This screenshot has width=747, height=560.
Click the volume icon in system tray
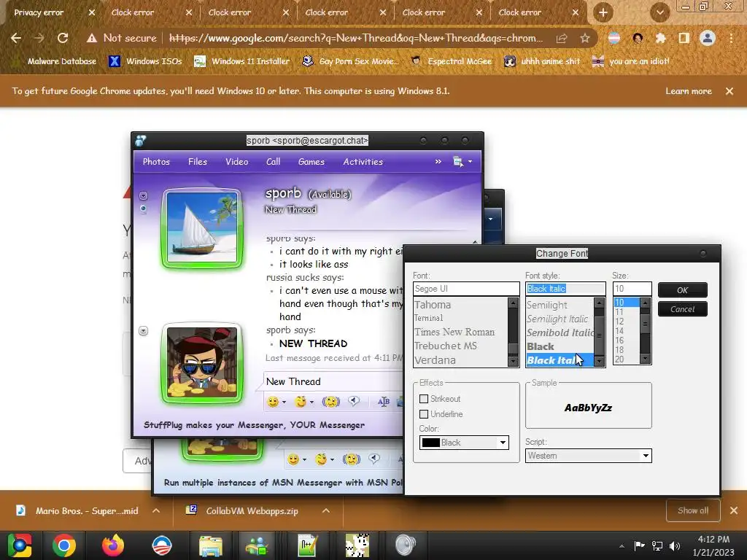coord(675,546)
